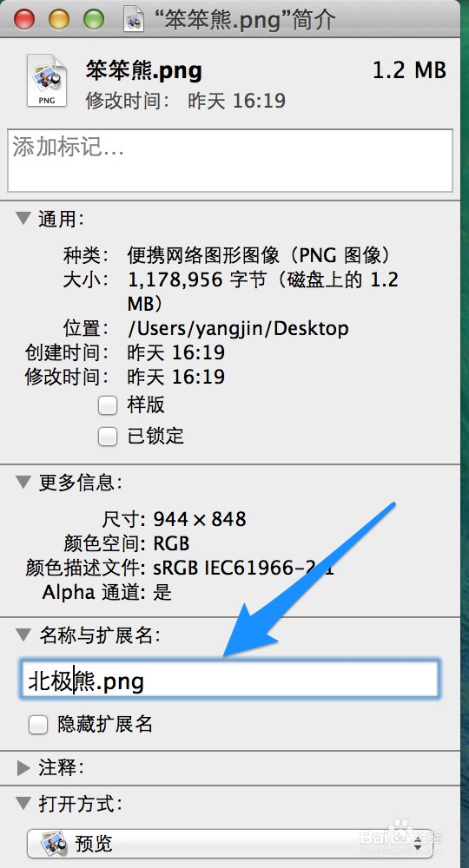Enable the 已锁定 checkbox
Image resolution: width=469 pixels, height=868 pixels.
point(108,437)
